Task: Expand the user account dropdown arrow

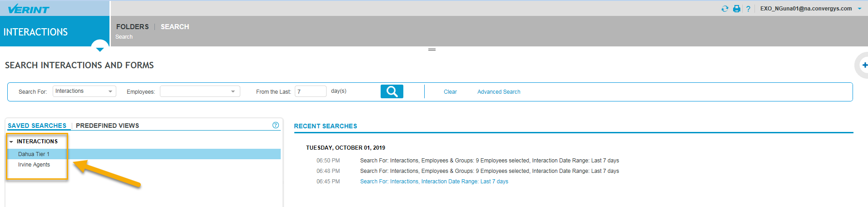Action: click(x=859, y=9)
